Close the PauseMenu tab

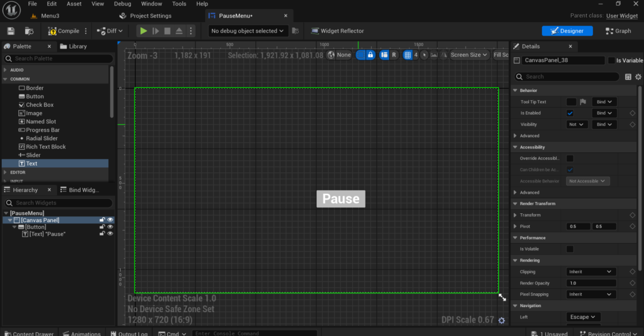[286, 16]
